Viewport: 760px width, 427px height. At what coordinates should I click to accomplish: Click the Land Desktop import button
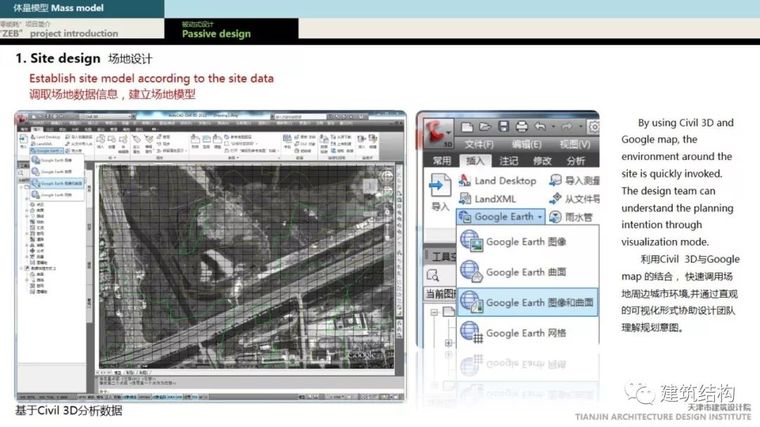(497, 181)
